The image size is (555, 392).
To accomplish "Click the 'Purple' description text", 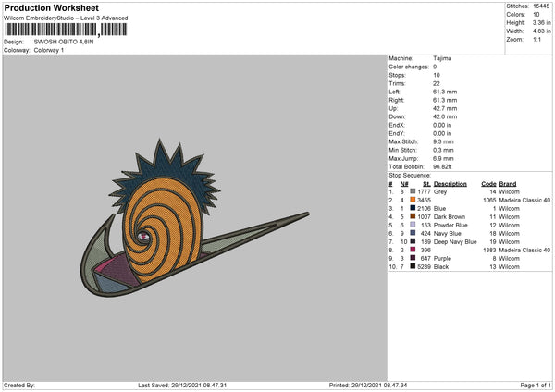I will pos(442,258).
